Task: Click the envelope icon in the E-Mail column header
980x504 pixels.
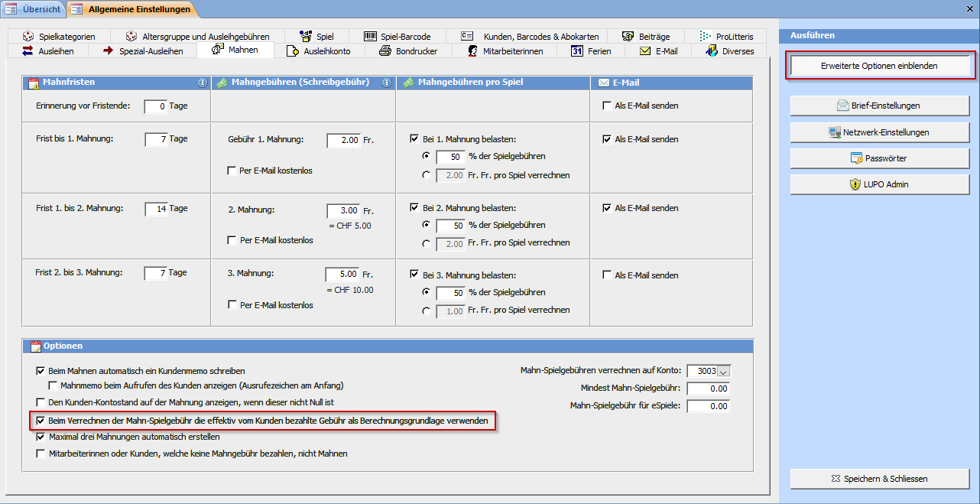Action: tap(603, 83)
